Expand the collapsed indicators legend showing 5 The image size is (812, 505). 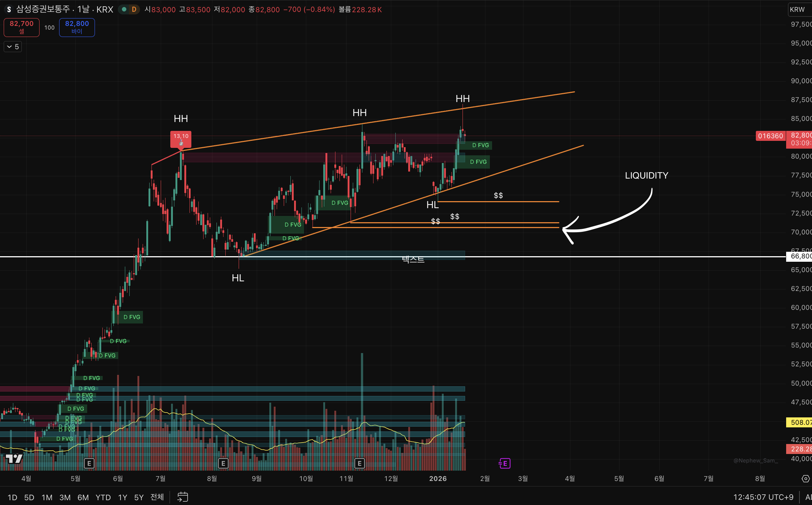click(13, 47)
